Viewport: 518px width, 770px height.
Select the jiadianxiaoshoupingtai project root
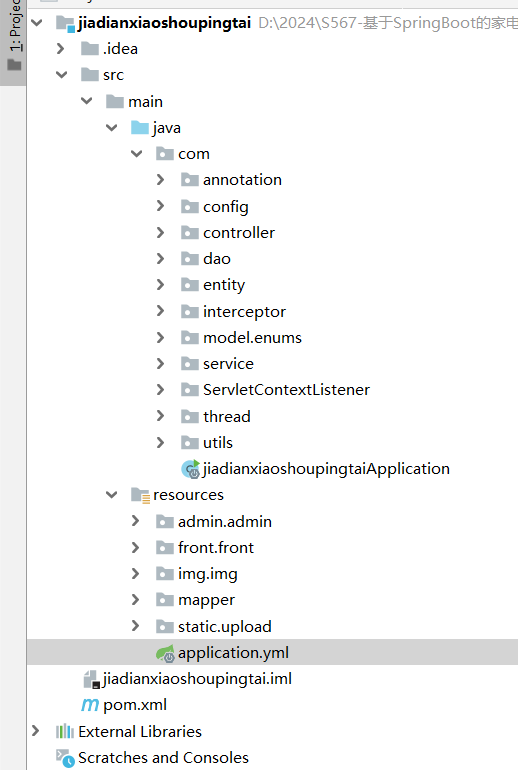(164, 23)
